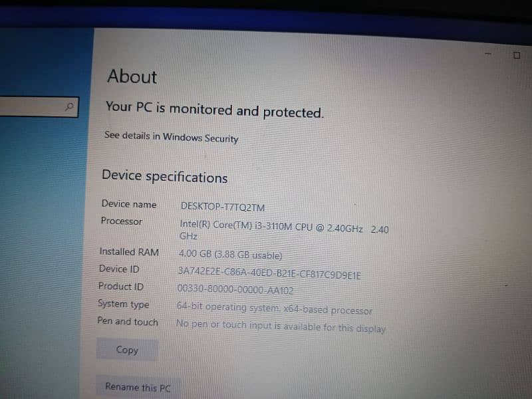The width and height of the screenshot is (532, 399).
Task: Click the 4.00 GB installed RAM value
Action: click(x=230, y=255)
